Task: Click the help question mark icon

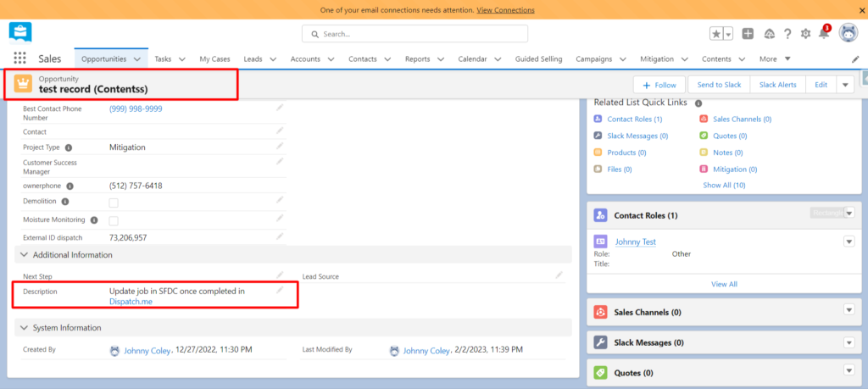Action: 787,34
